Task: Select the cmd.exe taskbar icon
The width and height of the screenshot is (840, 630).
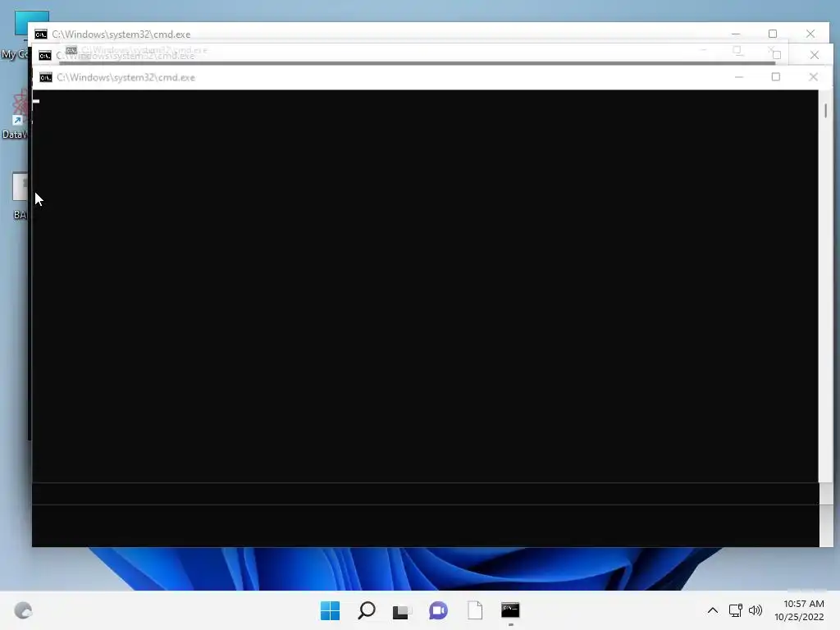Action: coord(510,609)
